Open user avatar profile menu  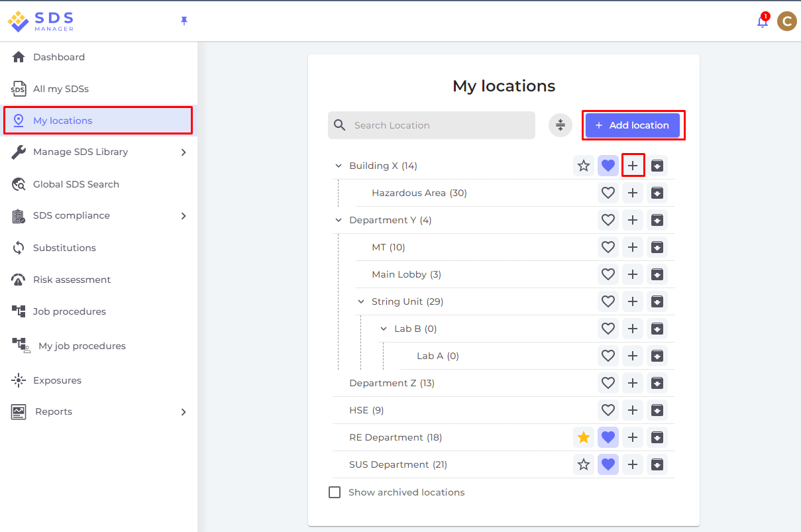pos(786,21)
